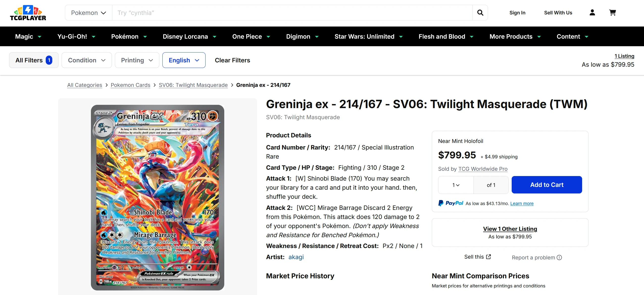Click the Greninja ex card image
The height and width of the screenshot is (295, 644).
click(157, 197)
